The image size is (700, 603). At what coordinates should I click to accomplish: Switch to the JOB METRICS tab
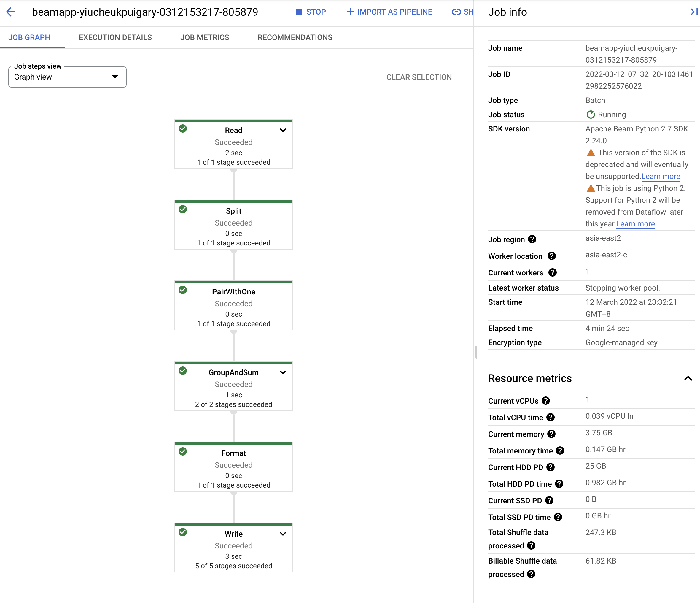[205, 37]
